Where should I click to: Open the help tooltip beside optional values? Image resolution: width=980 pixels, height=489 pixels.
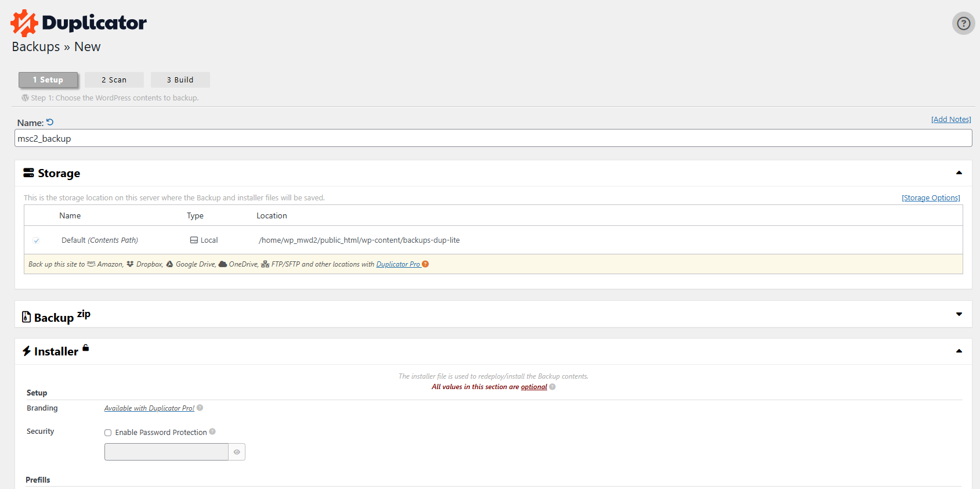pyautogui.click(x=552, y=387)
